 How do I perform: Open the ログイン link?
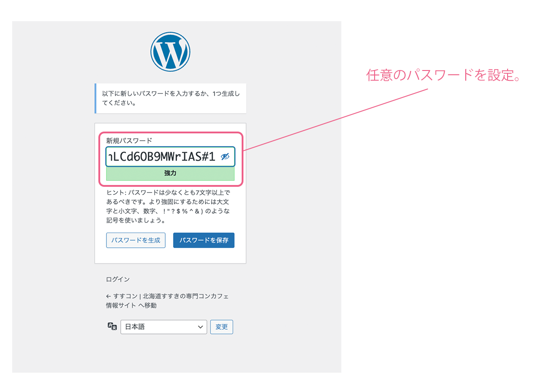[x=118, y=279]
